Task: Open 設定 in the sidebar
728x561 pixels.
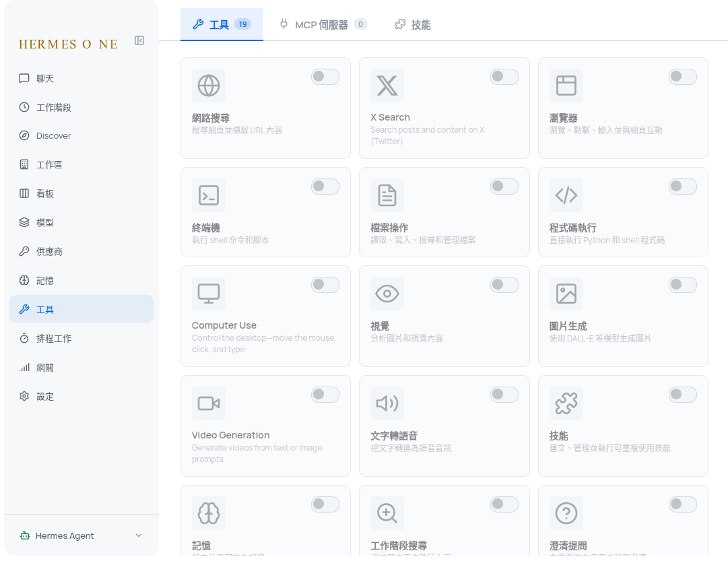Action: coord(81,396)
